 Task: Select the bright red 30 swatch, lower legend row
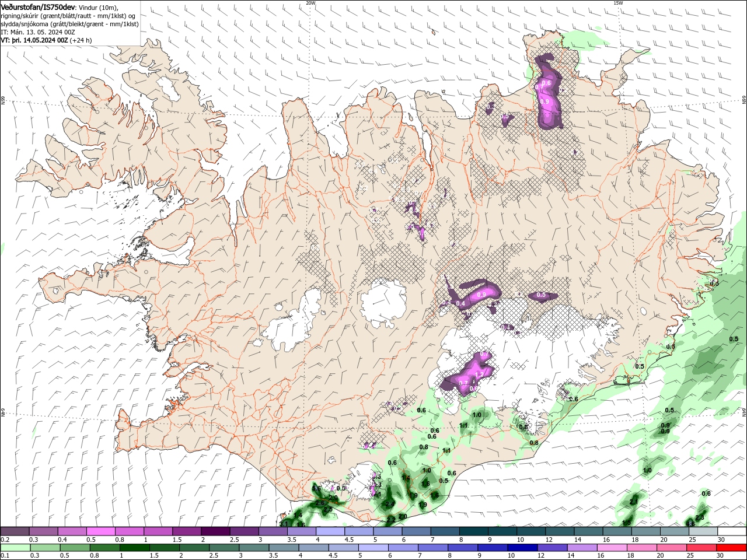[x=732, y=547]
